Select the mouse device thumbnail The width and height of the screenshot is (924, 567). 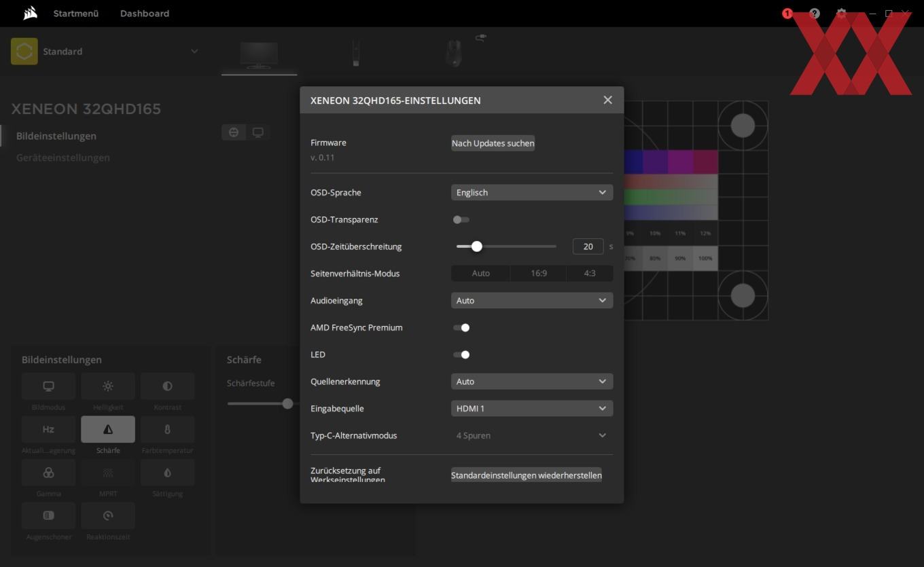coord(454,54)
